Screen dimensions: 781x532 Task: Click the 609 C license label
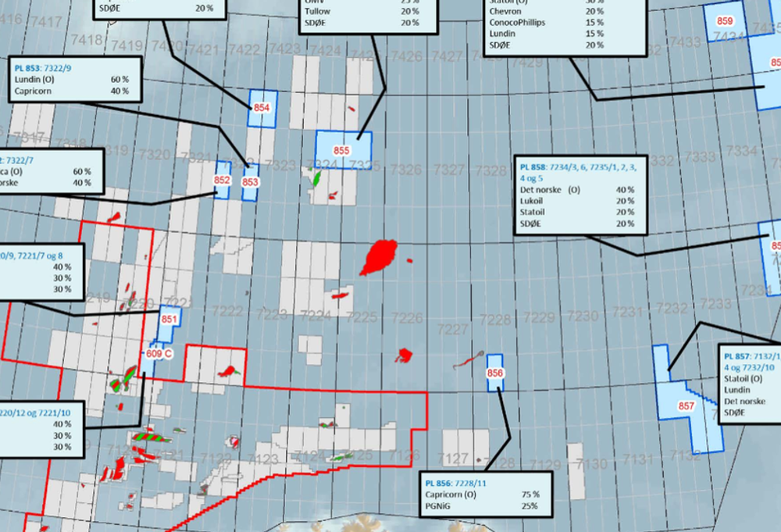pos(159,353)
